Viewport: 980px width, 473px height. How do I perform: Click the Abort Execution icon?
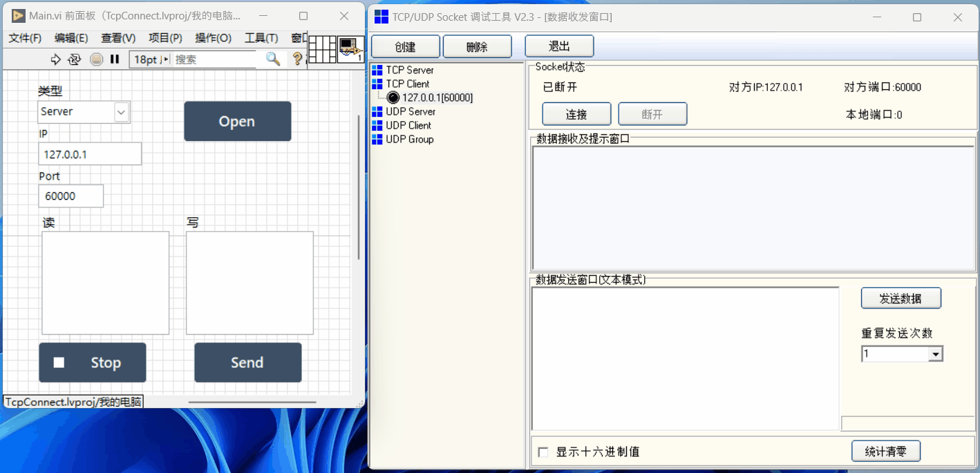click(x=97, y=59)
